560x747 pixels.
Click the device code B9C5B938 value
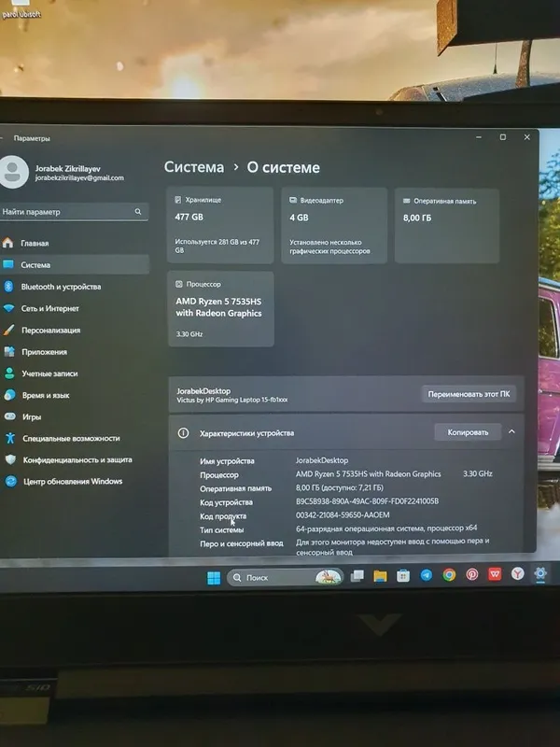pos(367,501)
